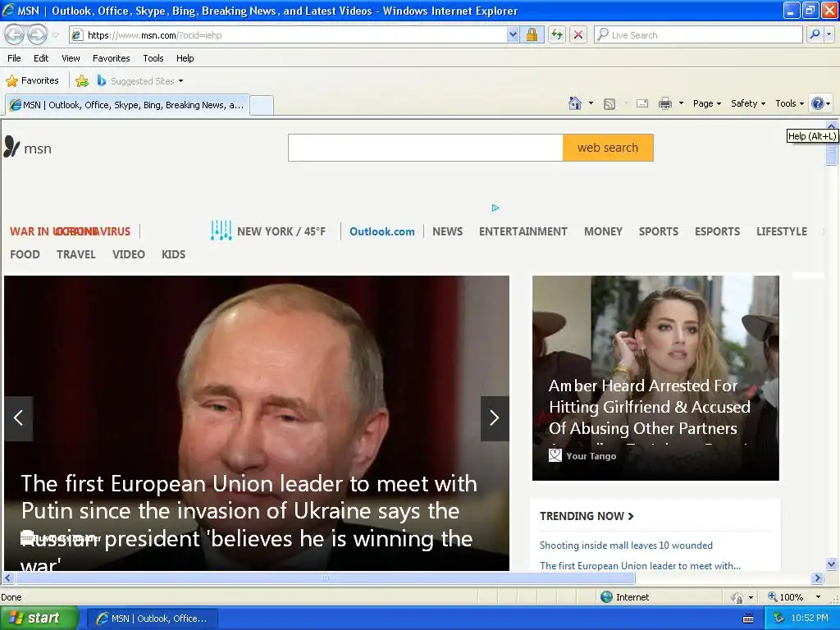
Task: Click the Refresh page icon
Action: 557,35
